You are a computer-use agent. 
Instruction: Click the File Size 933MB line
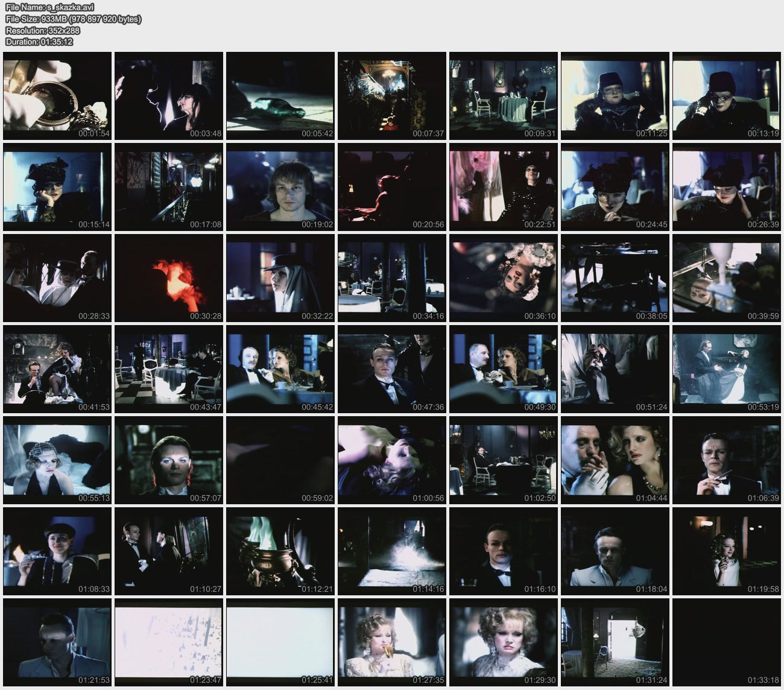tap(73, 19)
